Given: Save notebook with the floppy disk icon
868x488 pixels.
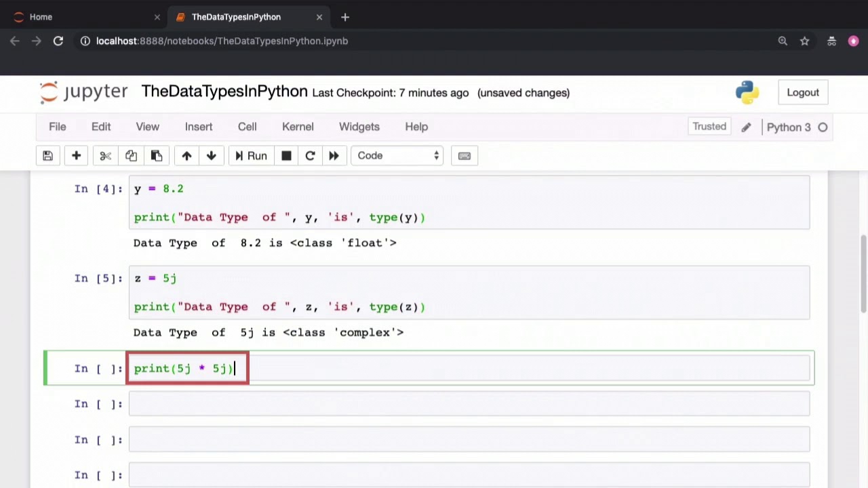Looking at the screenshot, I should click(x=47, y=156).
